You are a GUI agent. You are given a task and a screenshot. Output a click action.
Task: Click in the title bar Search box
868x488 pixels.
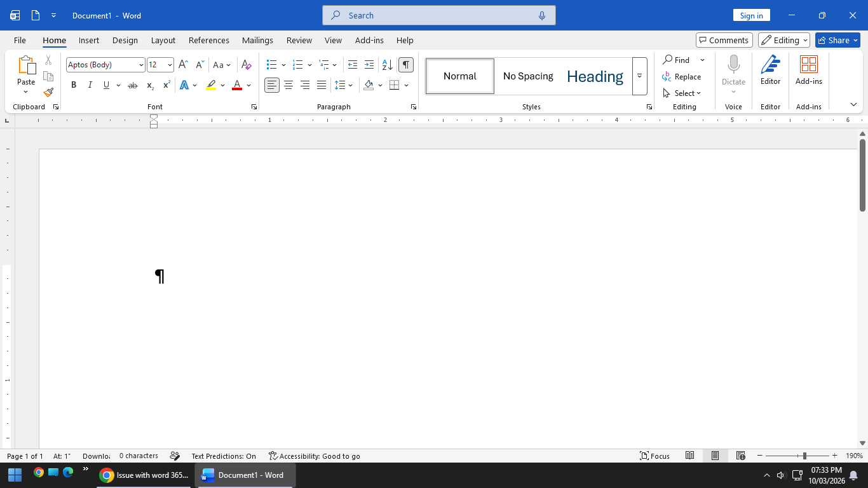[x=439, y=15]
